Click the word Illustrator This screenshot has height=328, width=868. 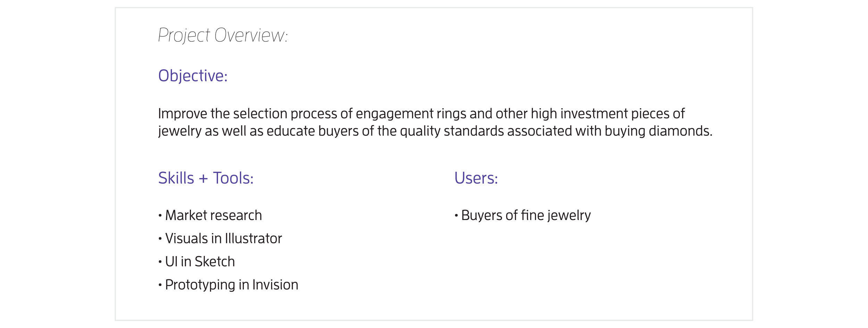253,238
